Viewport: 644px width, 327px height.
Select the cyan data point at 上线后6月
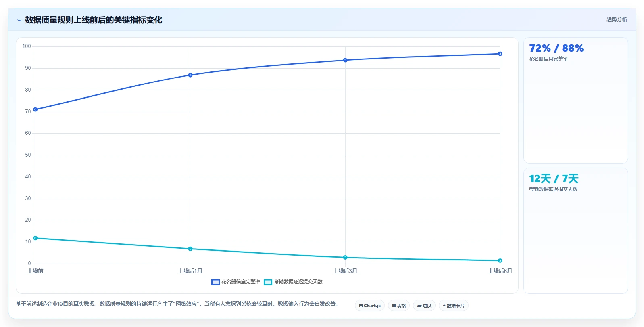(x=500, y=261)
